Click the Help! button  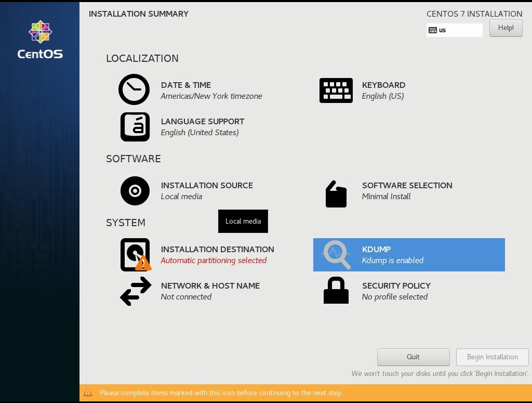tap(506, 28)
